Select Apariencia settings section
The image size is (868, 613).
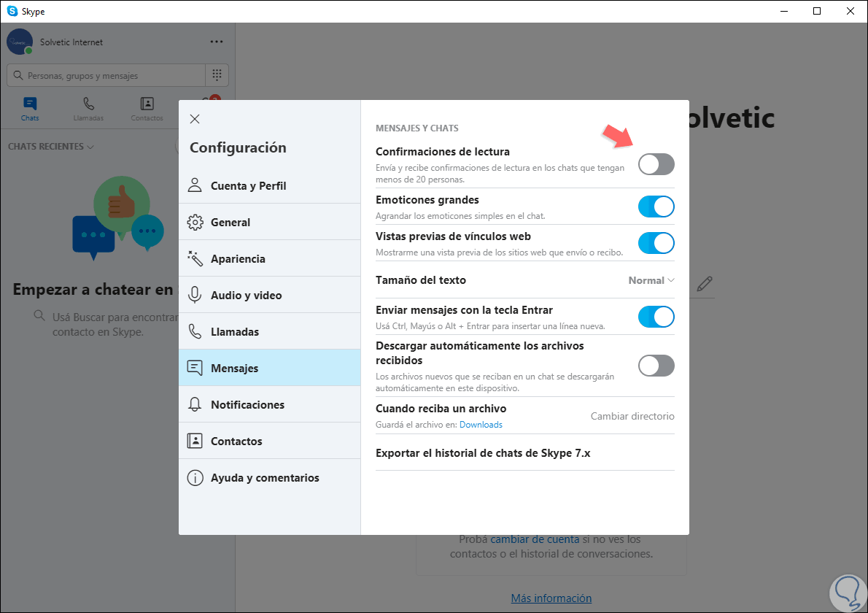pos(270,258)
